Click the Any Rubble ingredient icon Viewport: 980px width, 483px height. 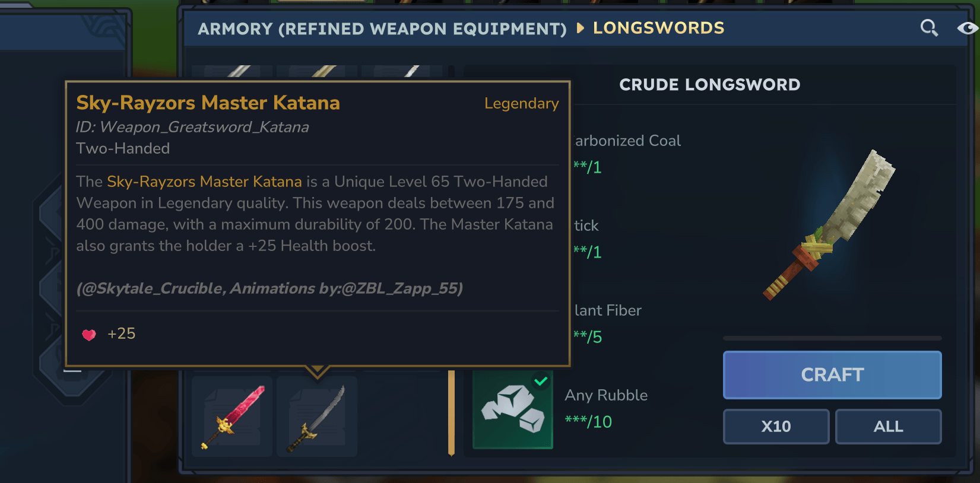point(513,409)
